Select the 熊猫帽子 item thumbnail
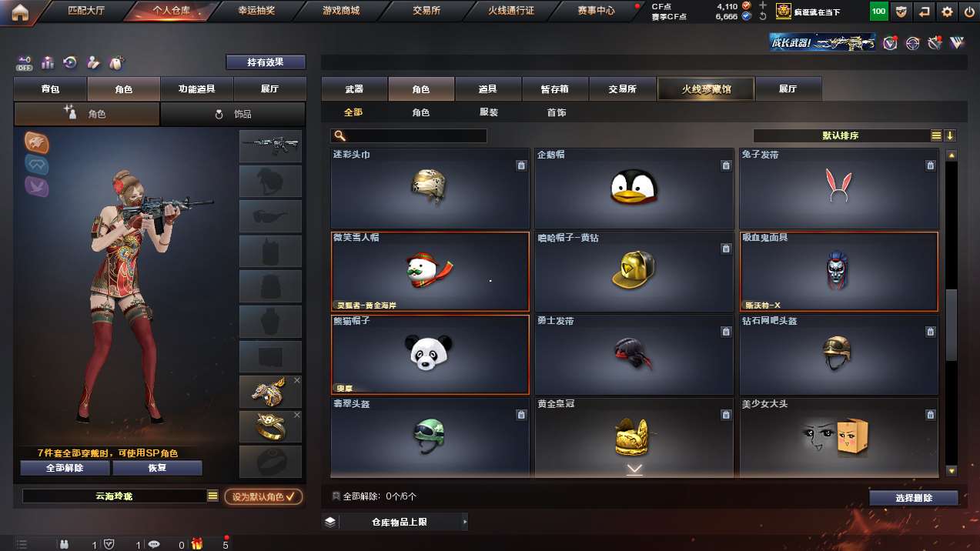 (x=430, y=352)
